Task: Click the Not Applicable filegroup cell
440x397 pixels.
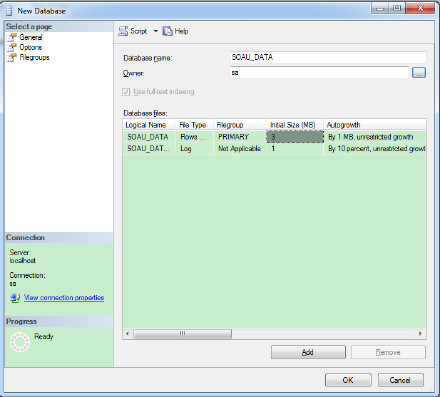Action: click(240, 149)
